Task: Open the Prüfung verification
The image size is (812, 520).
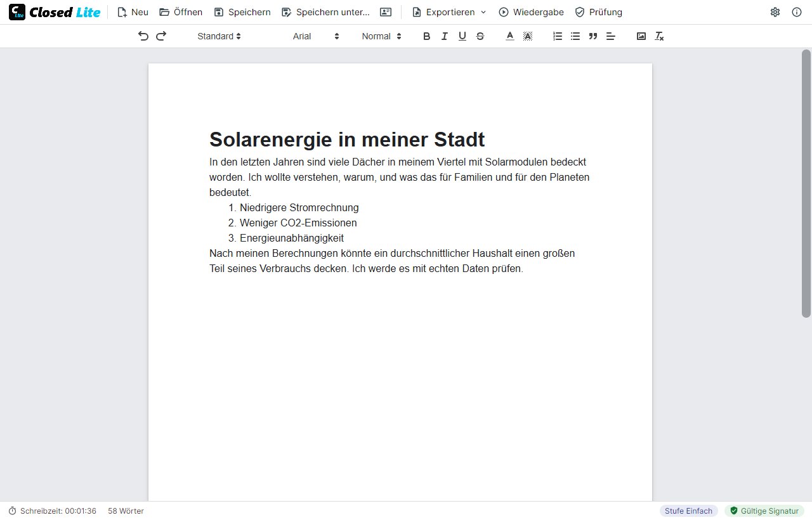Action: 599,12
